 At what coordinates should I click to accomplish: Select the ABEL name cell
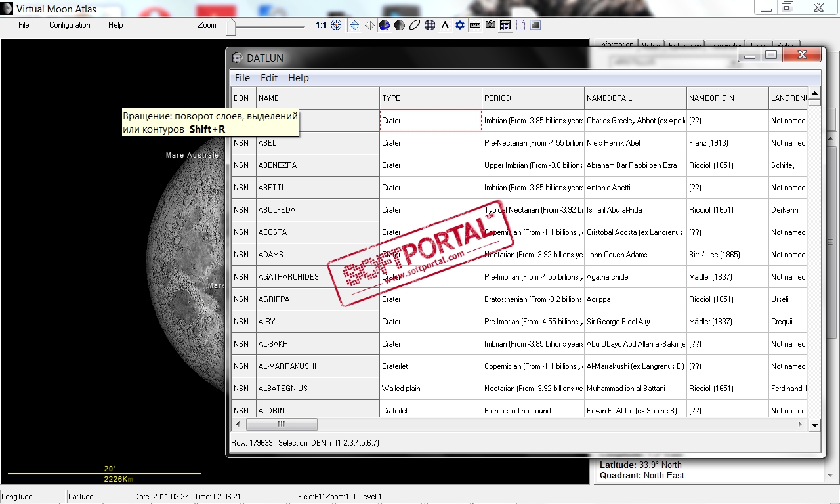coord(318,143)
